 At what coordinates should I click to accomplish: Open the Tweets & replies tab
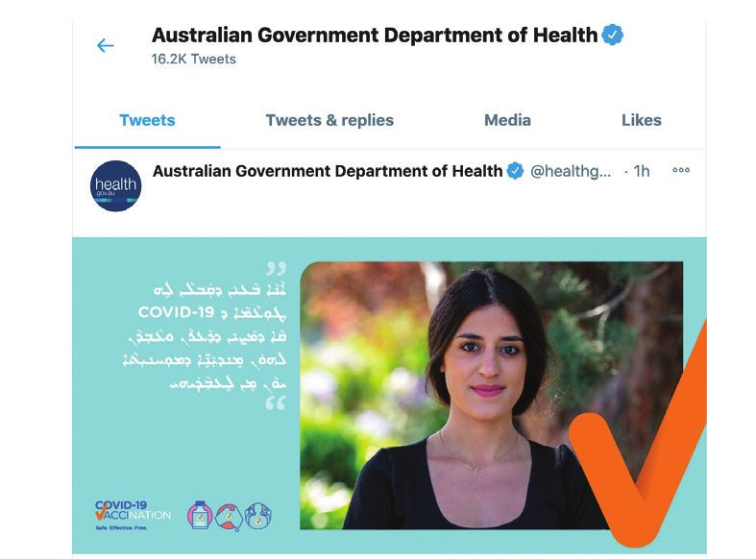(329, 120)
